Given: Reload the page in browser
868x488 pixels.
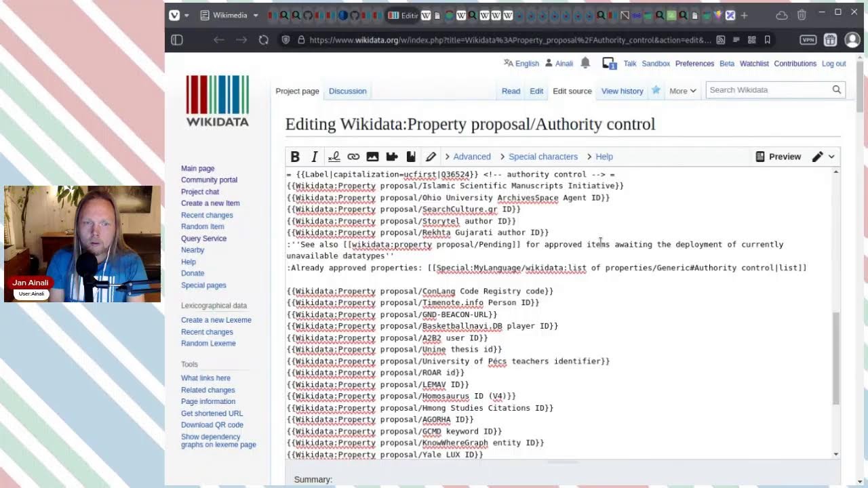Looking at the screenshot, I should tap(264, 40).
